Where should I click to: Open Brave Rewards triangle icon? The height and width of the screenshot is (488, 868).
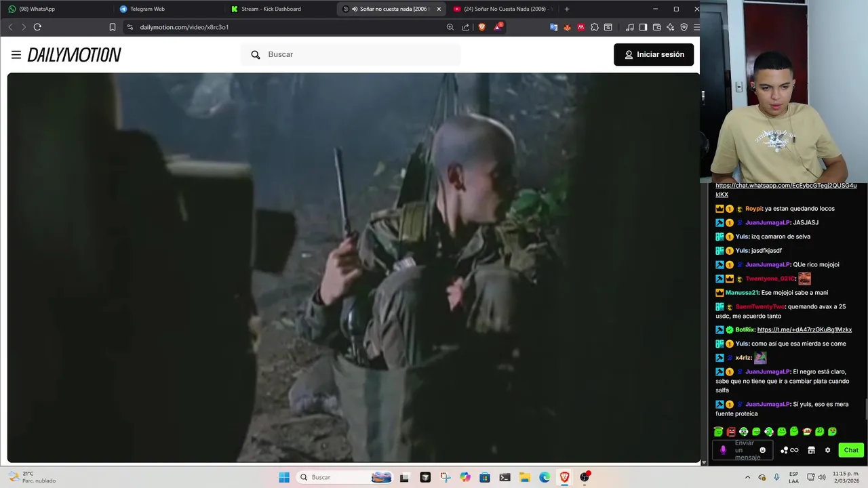[498, 27]
